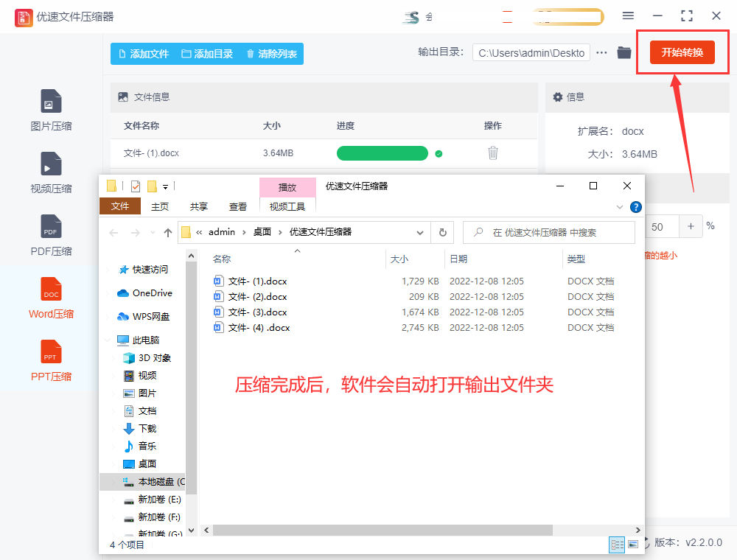Viewport: 737px width, 560px height.
Task: Click the Quick Access toolbar properties checkmark icon
Action: click(x=136, y=186)
